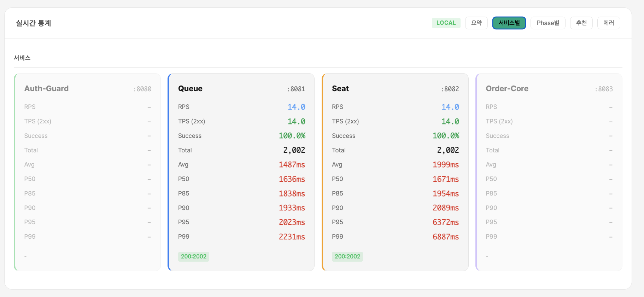Click the 실시간 통계 panel heading
This screenshot has width=644, height=297.
34,23
